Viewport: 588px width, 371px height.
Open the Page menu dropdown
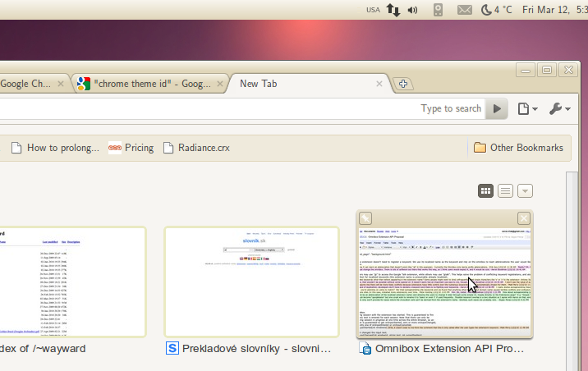(x=527, y=109)
